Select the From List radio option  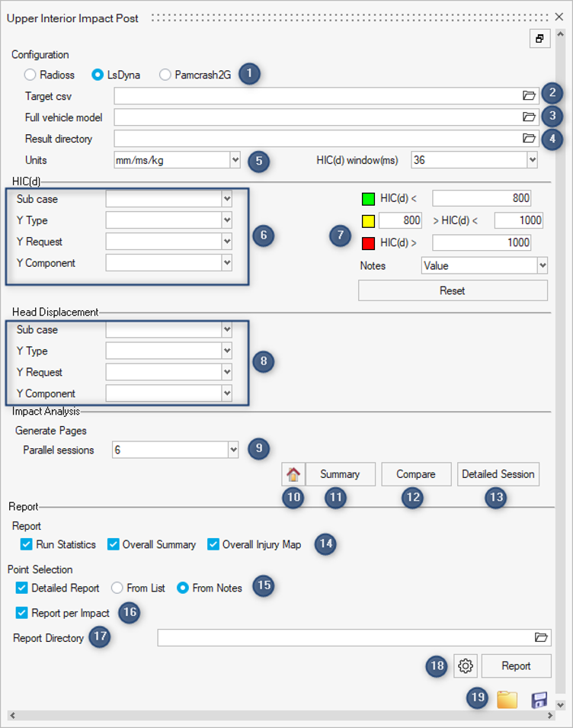tap(117, 588)
